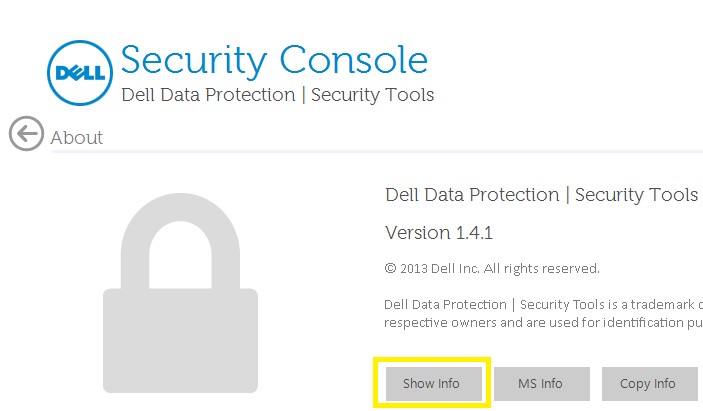Screen dimensions: 703x411
Task: Open MS Info
Action: point(540,384)
